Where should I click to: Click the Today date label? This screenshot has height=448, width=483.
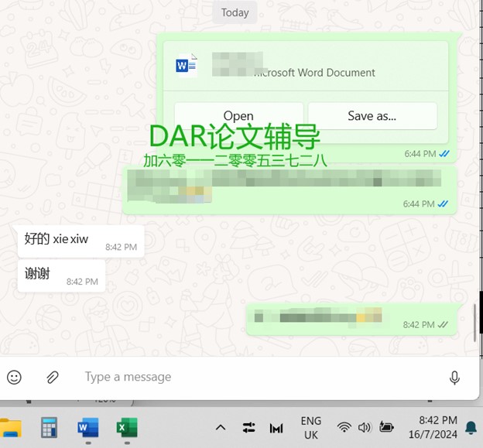[235, 12]
